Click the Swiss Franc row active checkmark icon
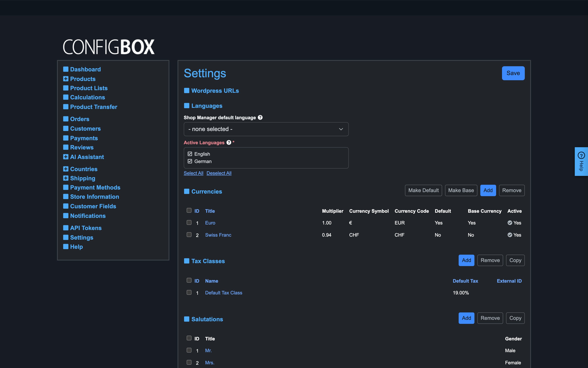Screen dimensions: 588x368 (510, 235)
